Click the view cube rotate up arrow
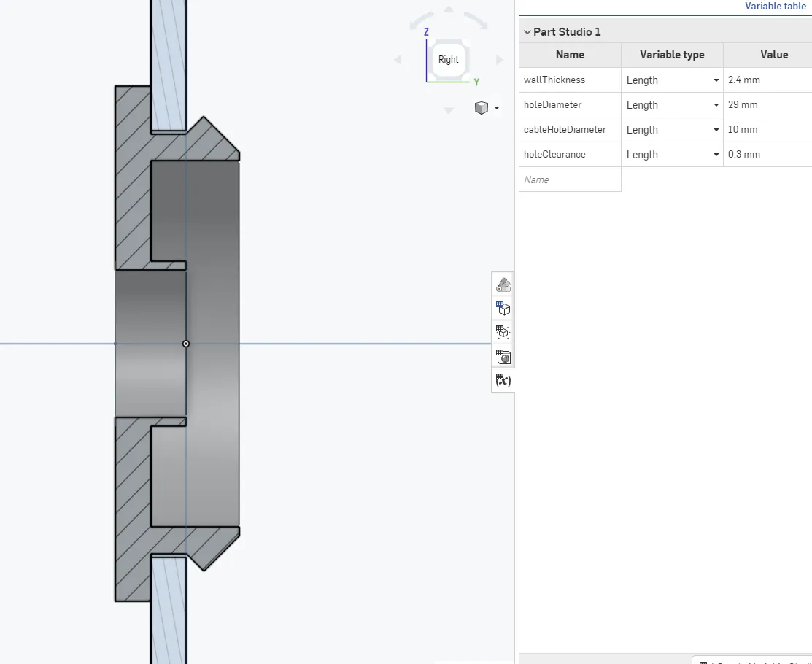Screen dimensions: 812x664 point(449,10)
